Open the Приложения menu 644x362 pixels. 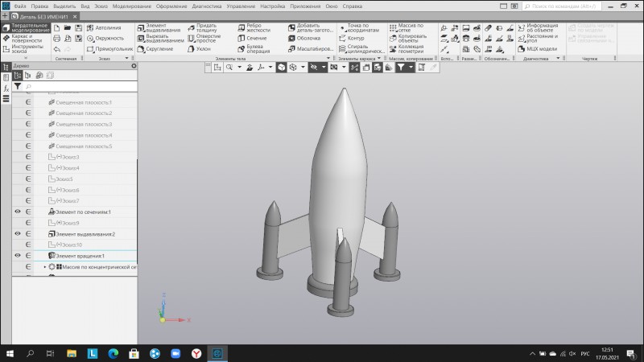(x=305, y=6)
